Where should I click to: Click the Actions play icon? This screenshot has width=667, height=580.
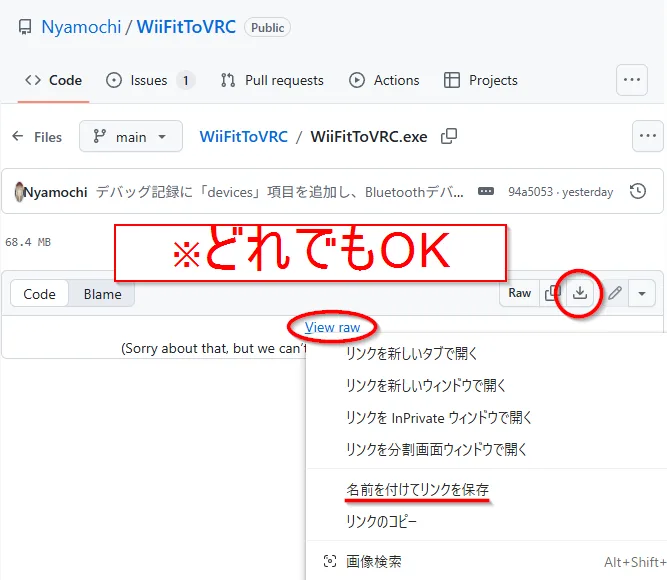[356, 80]
